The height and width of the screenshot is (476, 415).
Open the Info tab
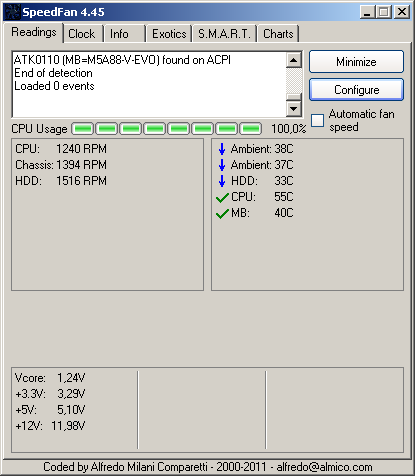[124, 34]
